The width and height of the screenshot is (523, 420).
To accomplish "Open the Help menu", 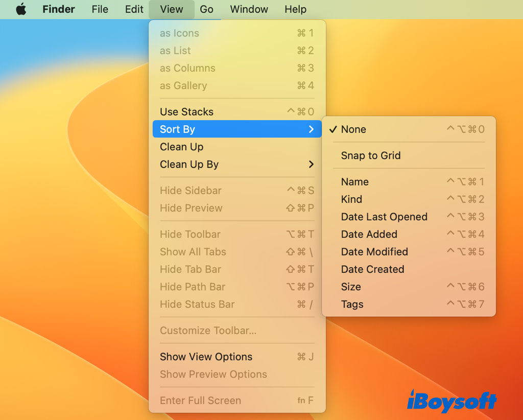I will [295, 9].
